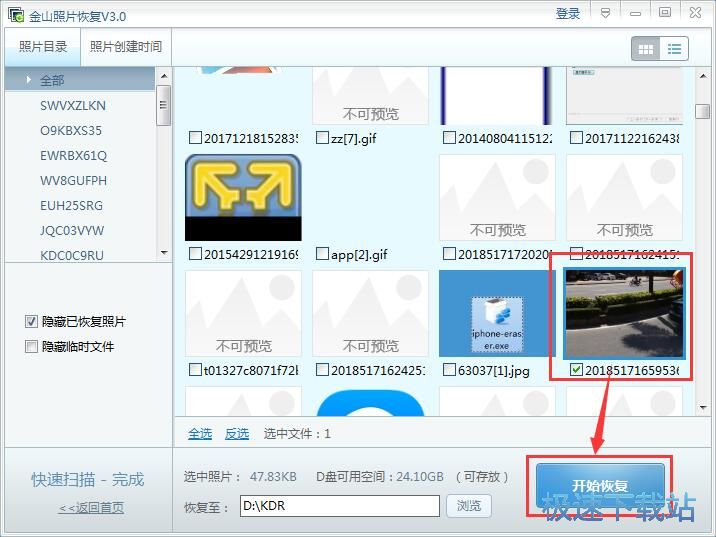Select the SWVXZLKN folder
Screen dimensions: 716x537
73,106
